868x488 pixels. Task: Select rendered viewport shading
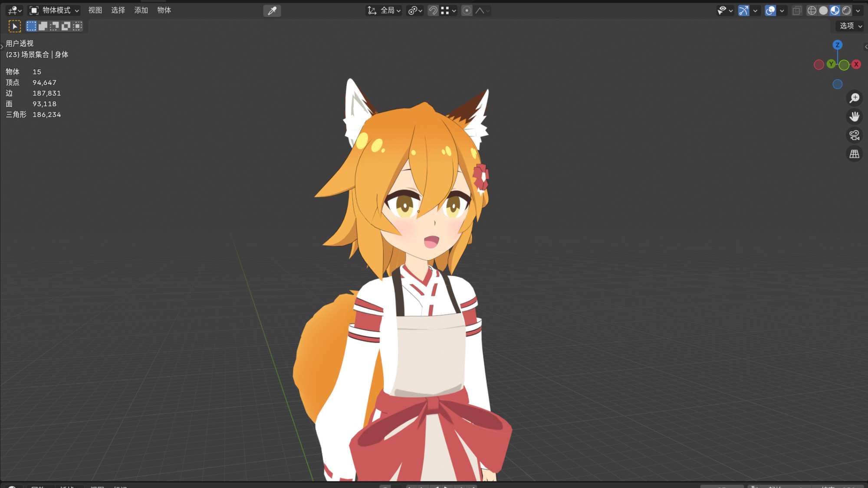coord(846,10)
